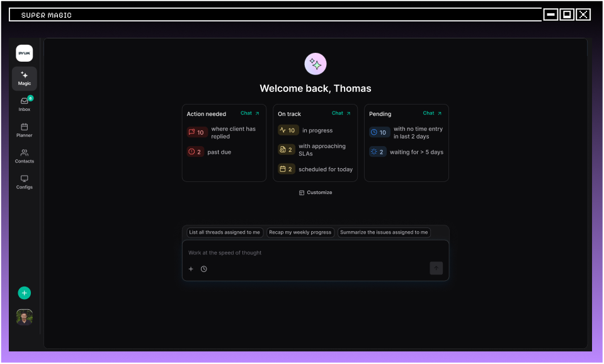Click 'waiting for > 5 days' text
Viewport: 604px width, 364px height.
point(416,152)
